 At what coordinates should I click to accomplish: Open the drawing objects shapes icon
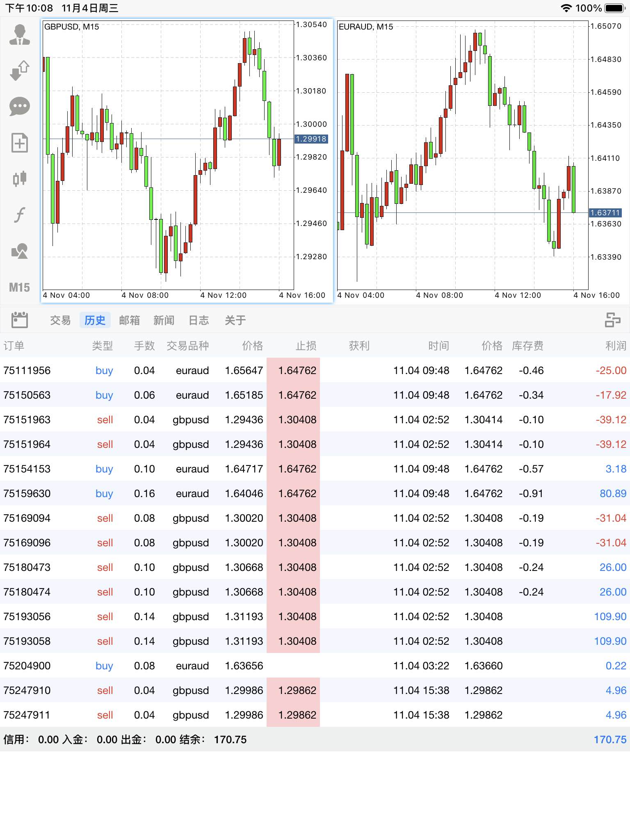20,251
